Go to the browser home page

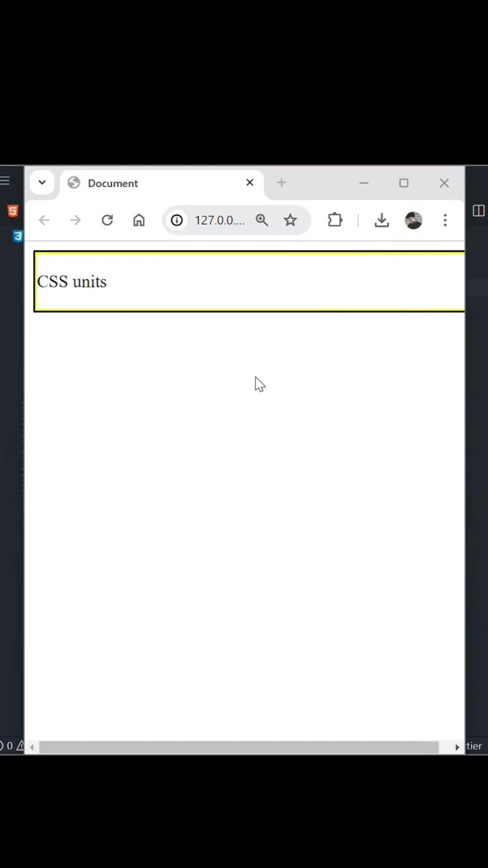click(x=139, y=220)
